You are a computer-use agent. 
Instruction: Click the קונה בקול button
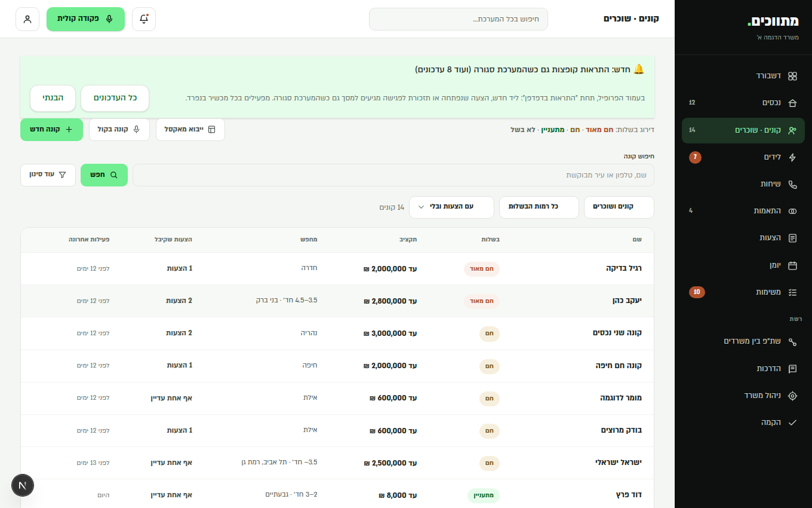tap(119, 130)
